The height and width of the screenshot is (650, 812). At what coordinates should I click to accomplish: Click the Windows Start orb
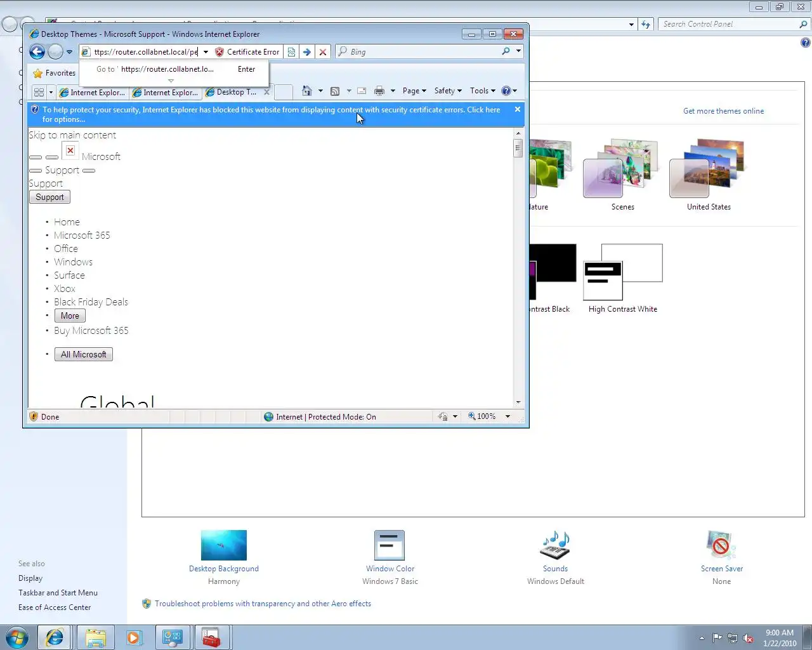[17, 637]
